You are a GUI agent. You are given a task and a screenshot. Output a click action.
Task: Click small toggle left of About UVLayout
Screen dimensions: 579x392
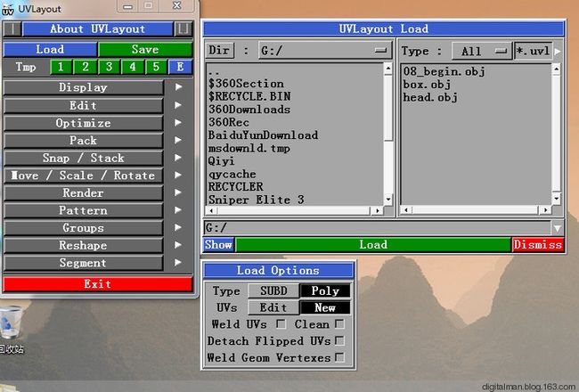point(12,29)
